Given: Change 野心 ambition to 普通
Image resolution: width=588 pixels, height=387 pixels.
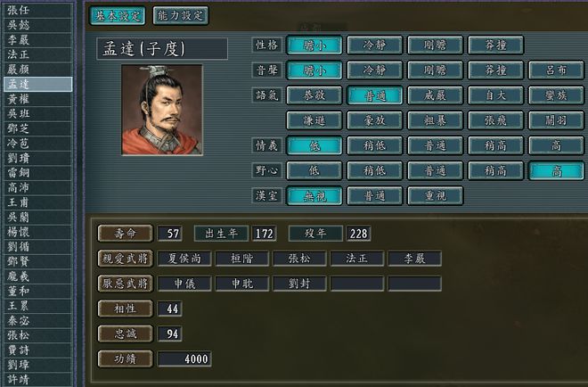Looking at the screenshot, I should [x=435, y=171].
